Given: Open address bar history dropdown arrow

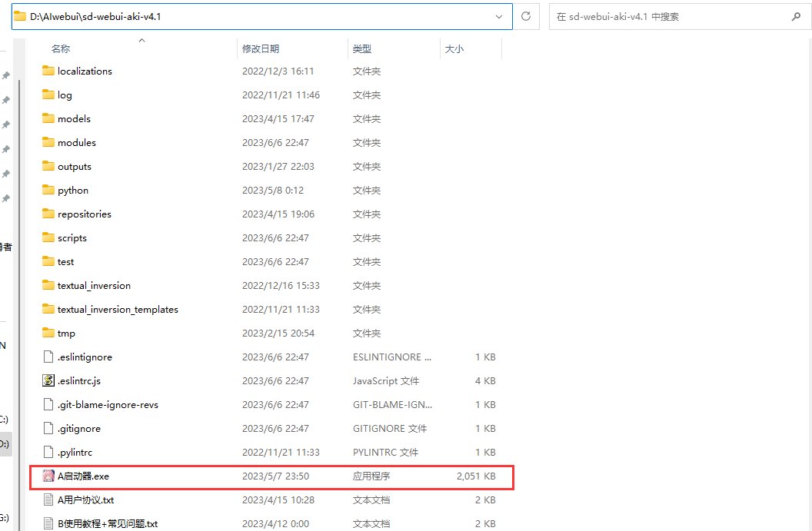Looking at the screenshot, I should tap(500, 16).
